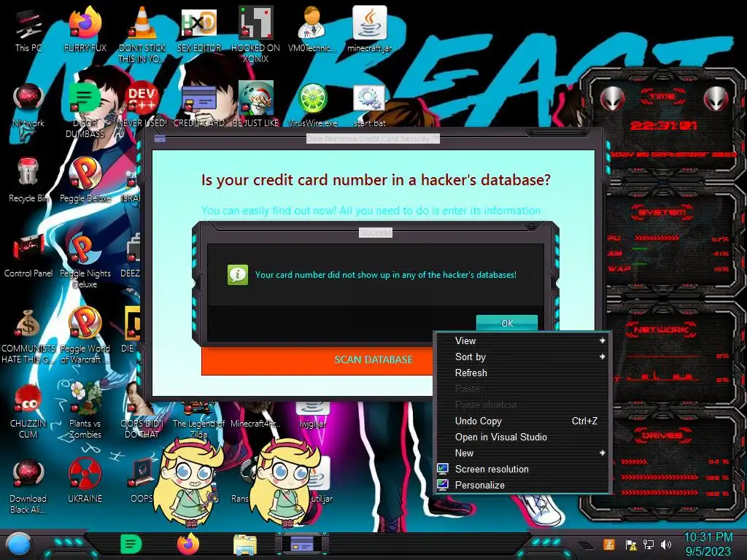Choose Open in Visual Studio
This screenshot has width=747, height=560.
point(522,437)
